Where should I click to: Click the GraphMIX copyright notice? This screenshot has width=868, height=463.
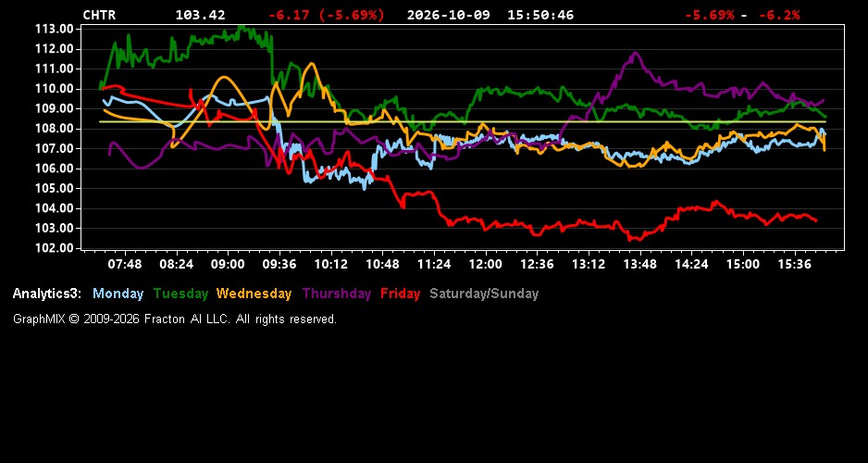click(x=175, y=319)
